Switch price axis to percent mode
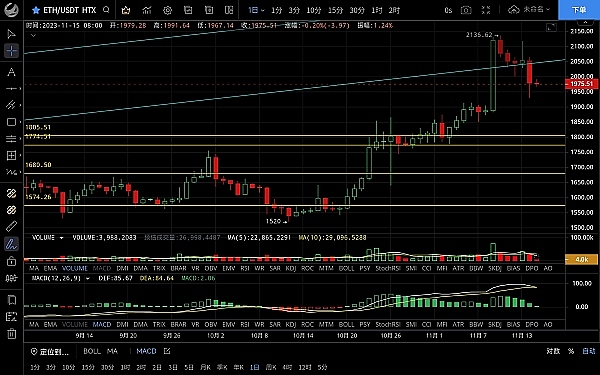Viewport: 600px width, 375px height. pos(571,351)
